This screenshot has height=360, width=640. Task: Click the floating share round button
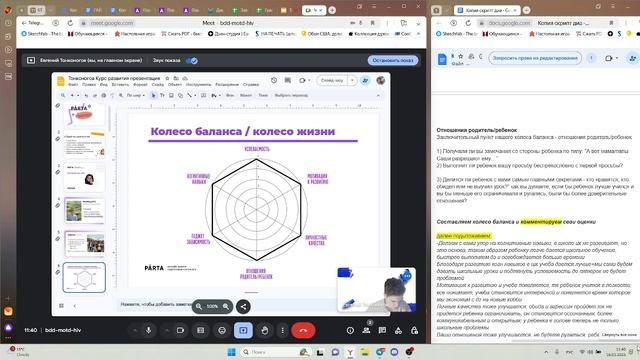click(243, 306)
